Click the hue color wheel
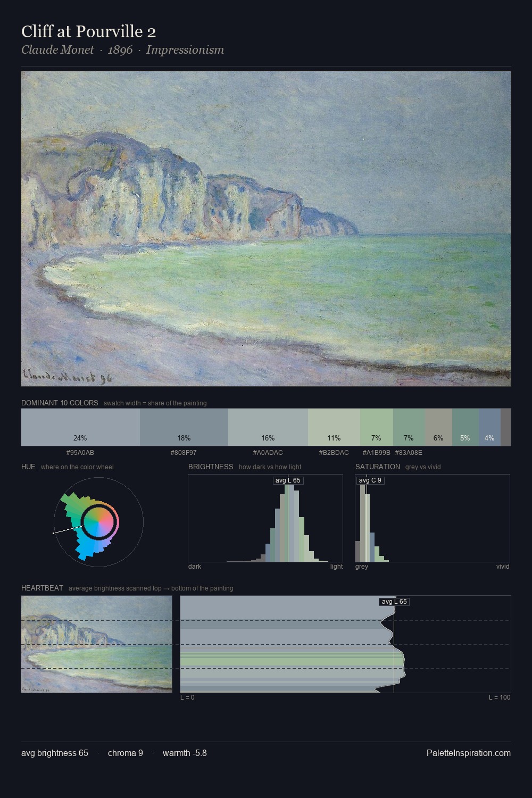The image size is (532, 798). click(x=98, y=522)
